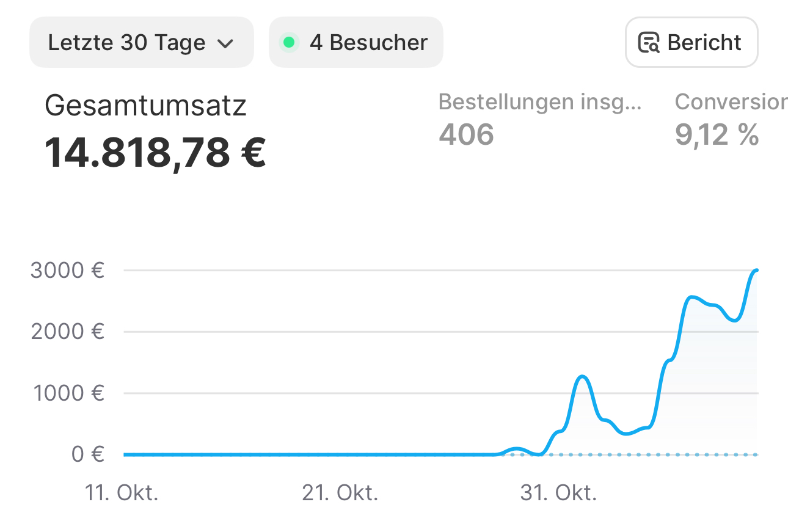Viewport: 788px width, 532px height.
Task: Open the Bericht report
Action: 691,43
